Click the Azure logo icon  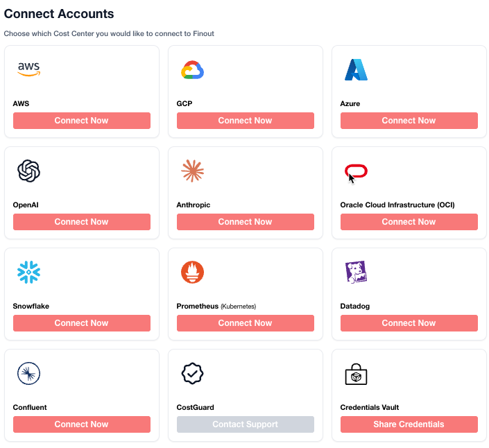click(356, 69)
